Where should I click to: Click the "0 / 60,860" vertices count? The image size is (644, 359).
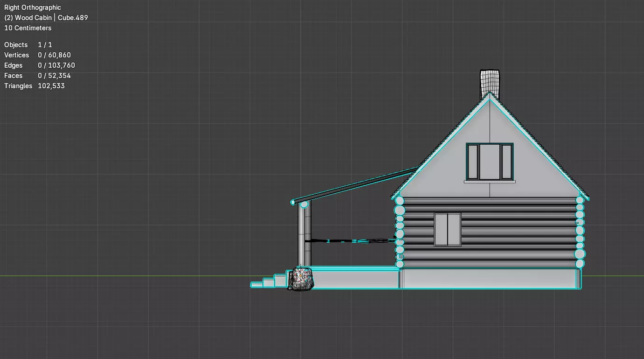(55, 55)
